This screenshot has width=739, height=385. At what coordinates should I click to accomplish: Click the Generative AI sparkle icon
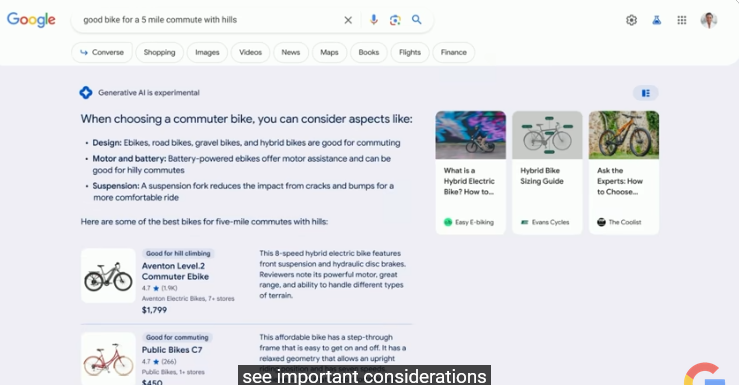pyautogui.click(x=86, y=93)
